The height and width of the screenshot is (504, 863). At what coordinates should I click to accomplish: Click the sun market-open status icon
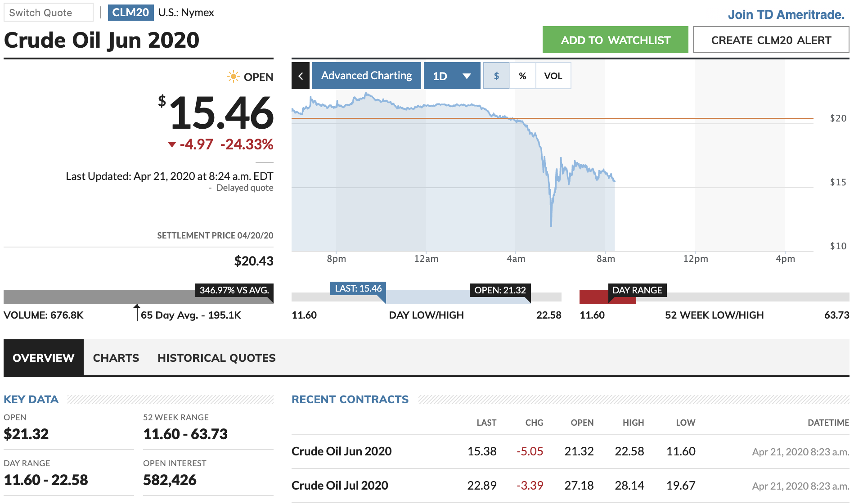[x=233, y=76]
